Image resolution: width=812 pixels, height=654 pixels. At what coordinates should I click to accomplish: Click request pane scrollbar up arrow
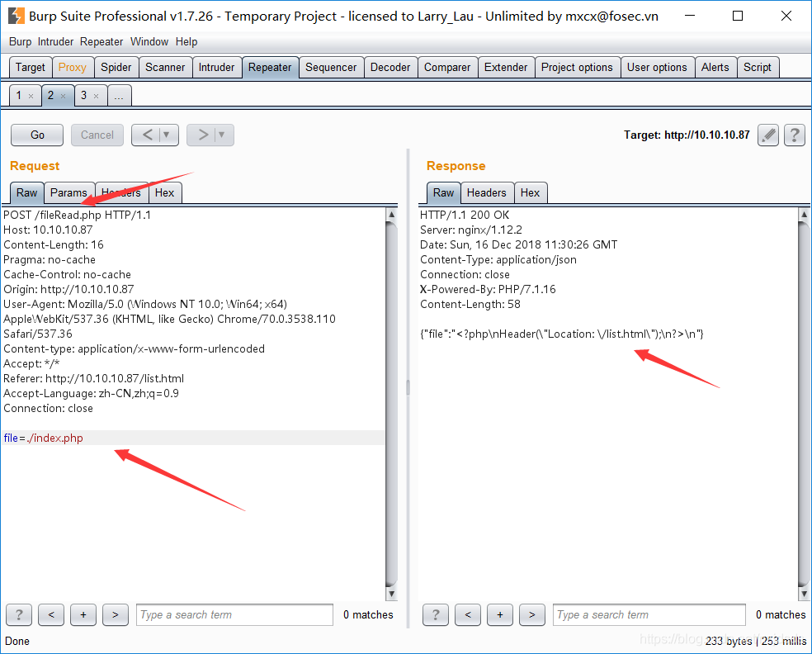coord(391,214)
